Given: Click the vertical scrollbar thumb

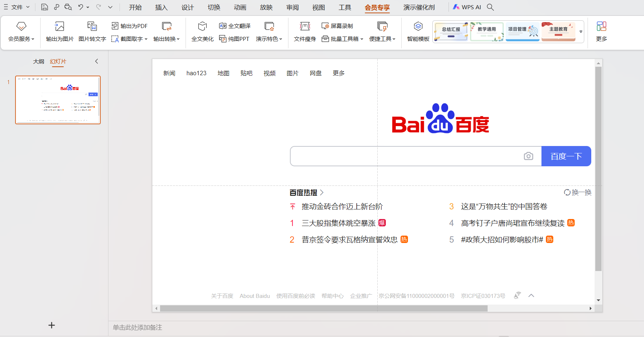Looking at the screenshot, I should point(598,169).
